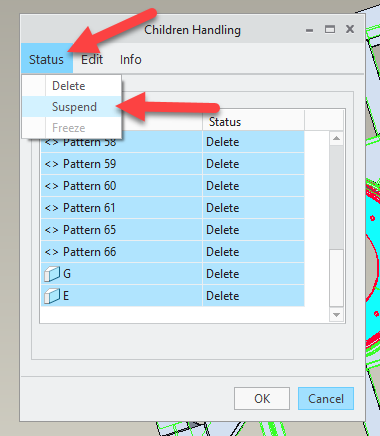The height and width of the screenshot is (436, 380).
Task: Click the list scrollbar up arrow
Action: coord(336,138)
